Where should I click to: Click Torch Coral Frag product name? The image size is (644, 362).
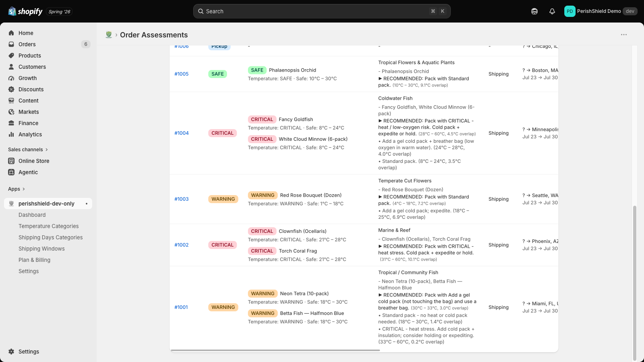pos(298,251)
